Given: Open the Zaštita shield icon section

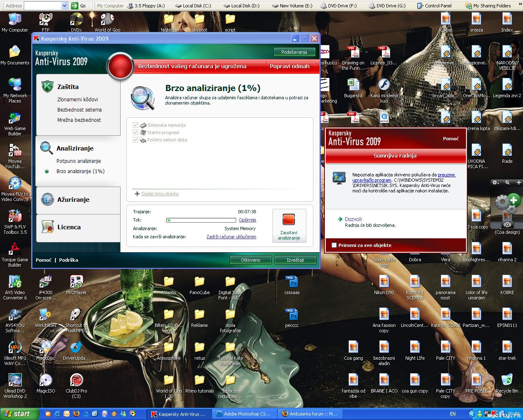Looking at the screenshot, I should tap(48, 87).
